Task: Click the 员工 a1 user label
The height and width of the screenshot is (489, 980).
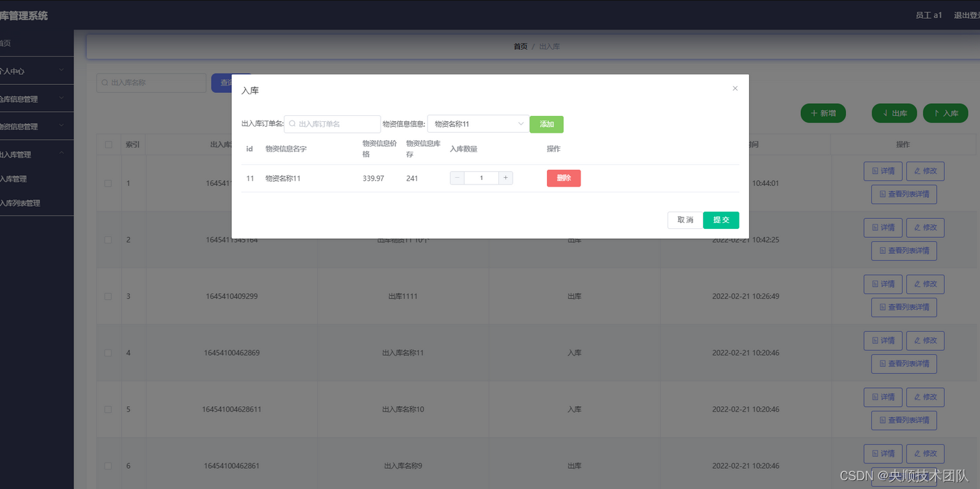Action: (929, 15)
